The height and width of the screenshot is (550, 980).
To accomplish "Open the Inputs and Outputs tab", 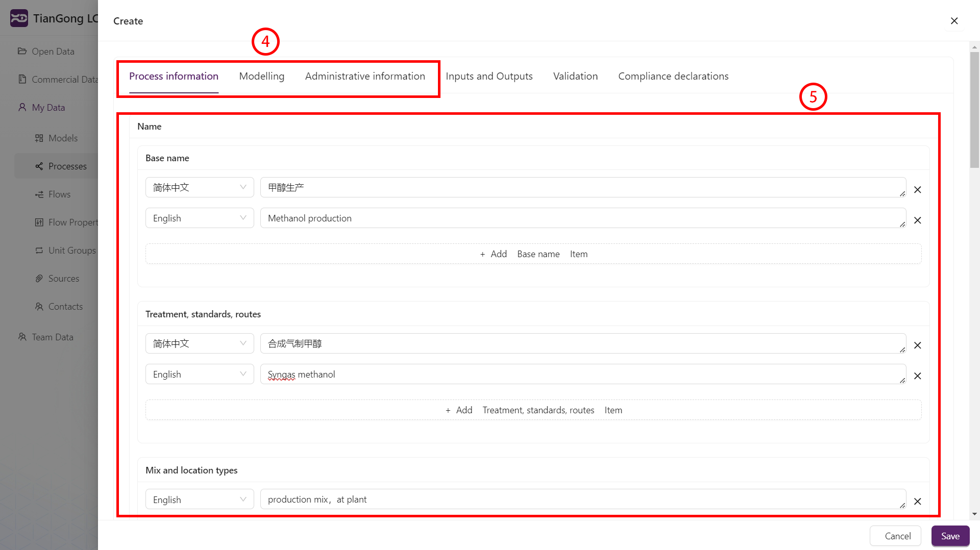I will 488,77.
